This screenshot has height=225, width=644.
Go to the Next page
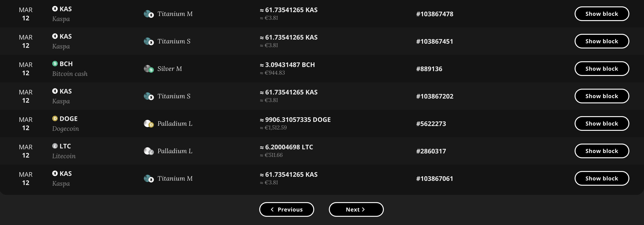[356, 209]
